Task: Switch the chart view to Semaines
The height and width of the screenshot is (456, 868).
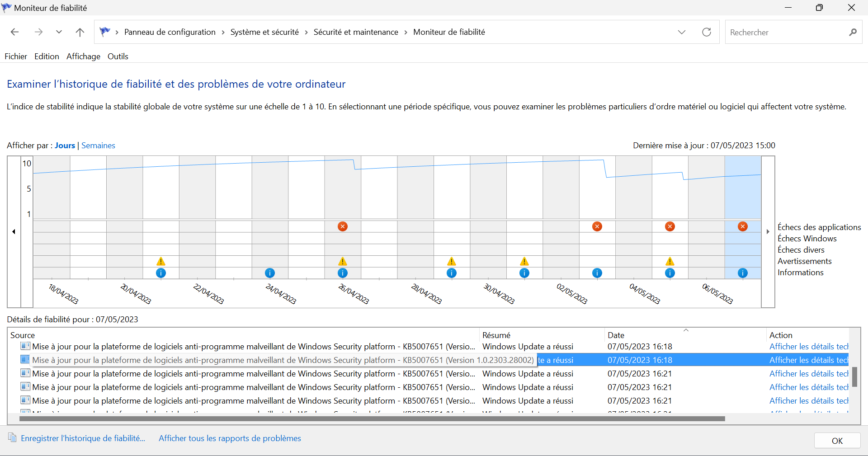Action: point(98,146)
